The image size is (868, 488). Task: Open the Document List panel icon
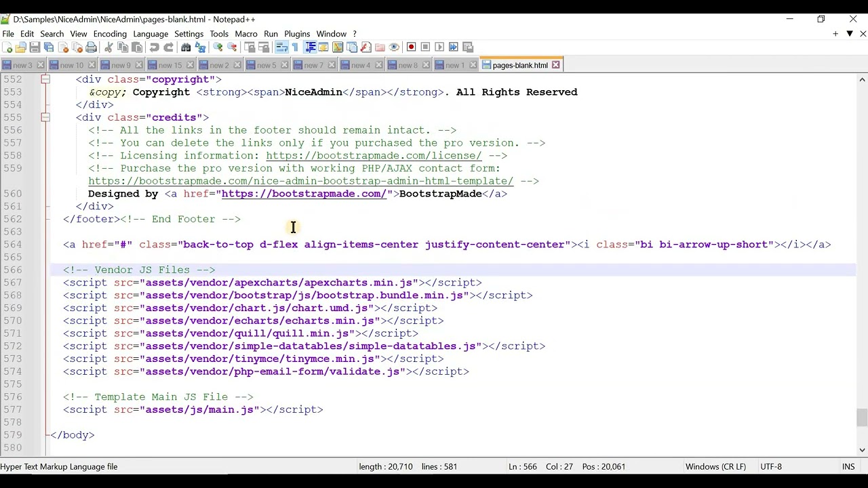pyautogui.click(x=352, y=47)
